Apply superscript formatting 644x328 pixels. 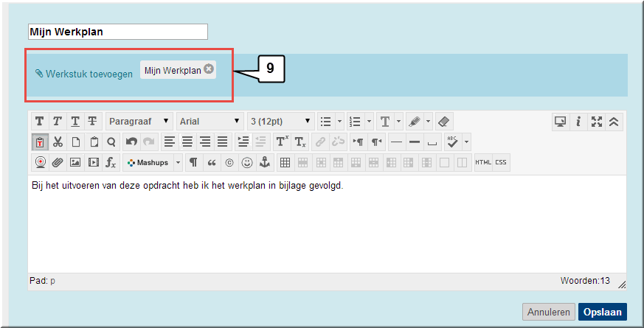(x=283, y=142)
